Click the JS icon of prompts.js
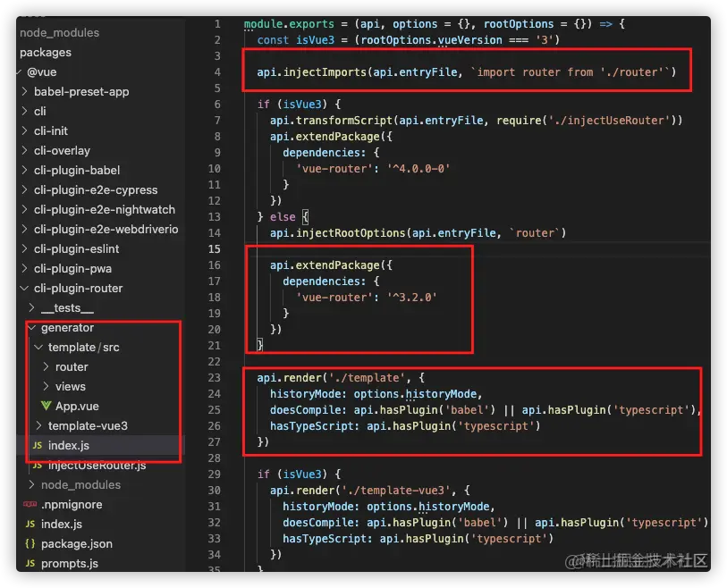The image size is (727, 588). pyautogui.click(x=30, y=564)
